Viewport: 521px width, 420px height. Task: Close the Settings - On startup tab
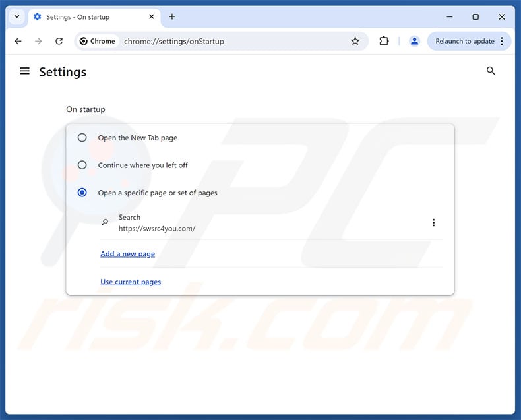pos(151,16)
